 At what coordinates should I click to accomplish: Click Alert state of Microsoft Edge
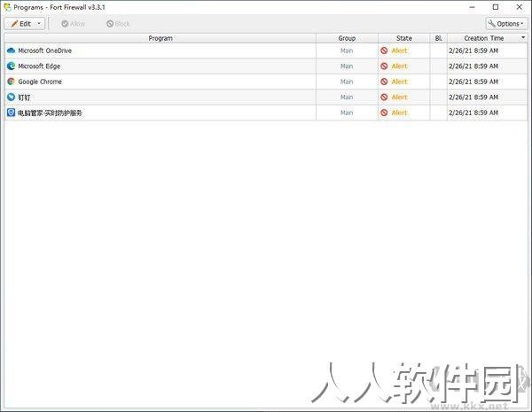[399, 66]
